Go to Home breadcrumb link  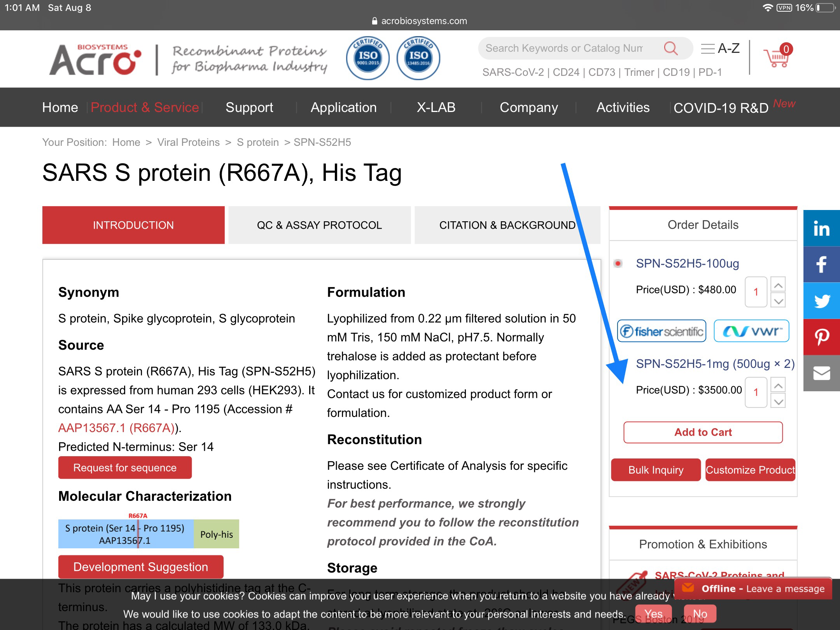[126, 142]
